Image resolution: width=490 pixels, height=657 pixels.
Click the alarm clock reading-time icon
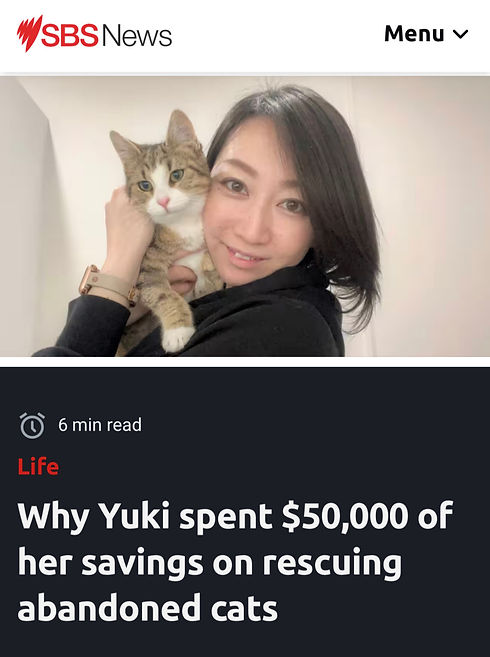pos(32,425)
